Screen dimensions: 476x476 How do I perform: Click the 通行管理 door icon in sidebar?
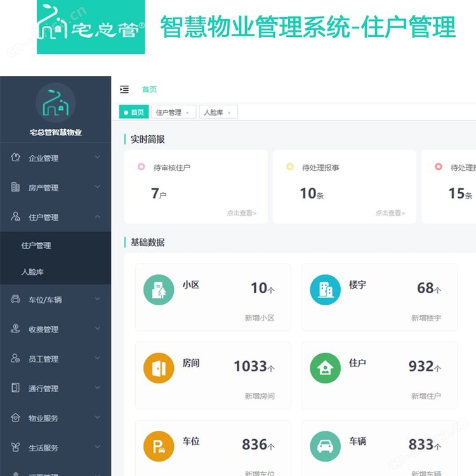(x=15, y=388)
